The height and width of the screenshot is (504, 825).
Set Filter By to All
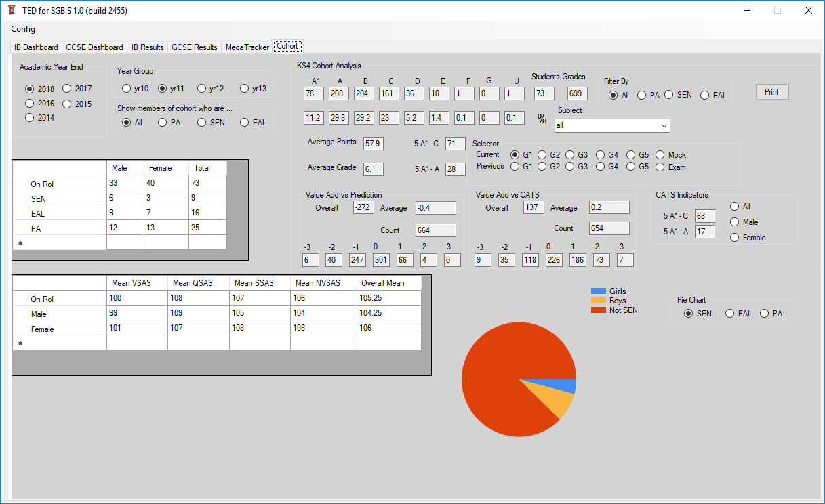click(x=619, y=96)
